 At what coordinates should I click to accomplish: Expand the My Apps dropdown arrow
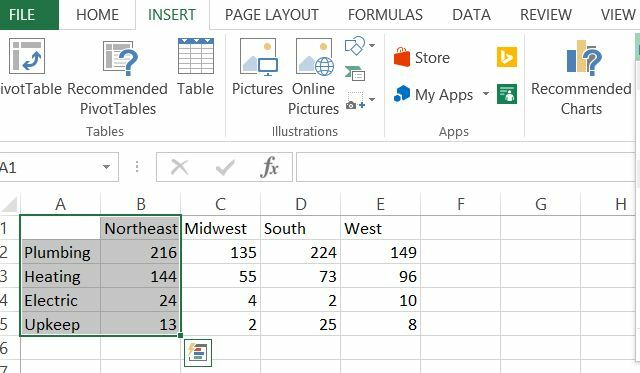[486, 94]
